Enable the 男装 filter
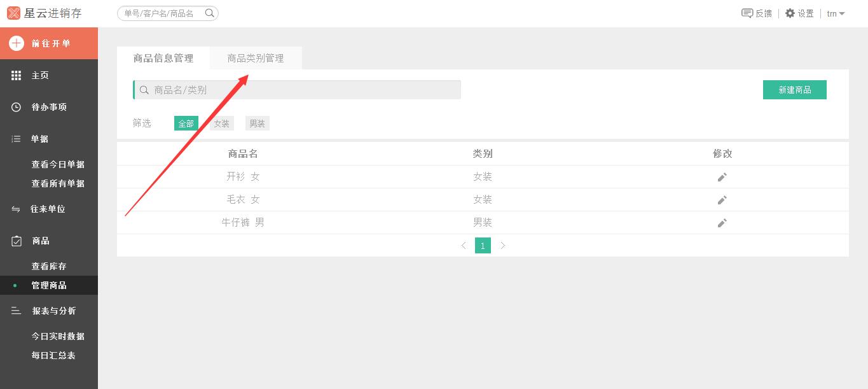 [x=257, y=123]
